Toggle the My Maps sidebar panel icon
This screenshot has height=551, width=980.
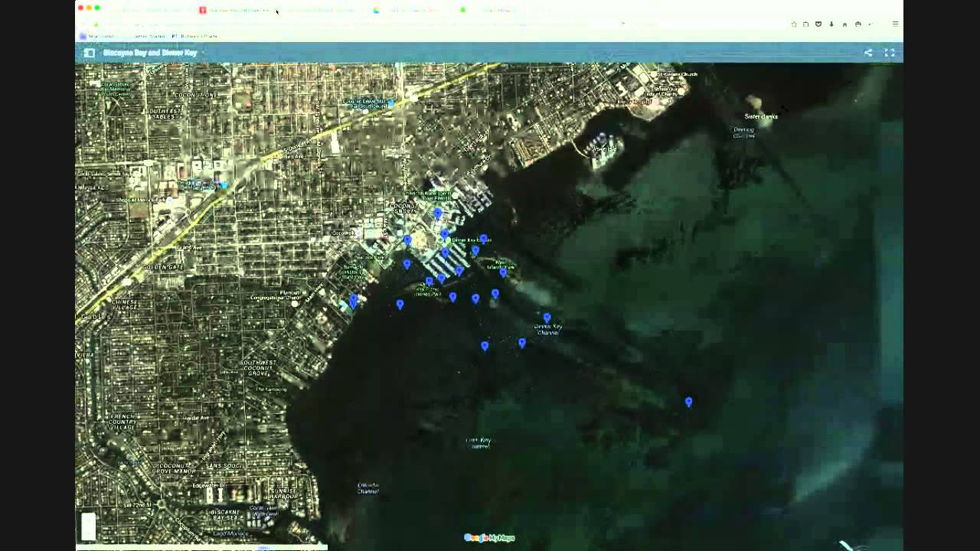click(89, 53)
